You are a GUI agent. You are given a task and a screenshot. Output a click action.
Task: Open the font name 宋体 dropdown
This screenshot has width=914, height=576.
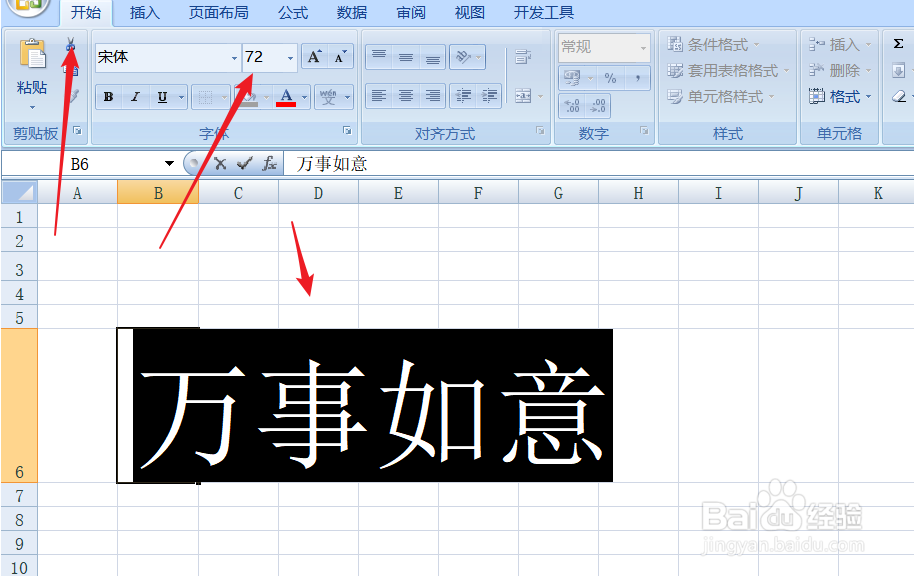click(232, 57)
